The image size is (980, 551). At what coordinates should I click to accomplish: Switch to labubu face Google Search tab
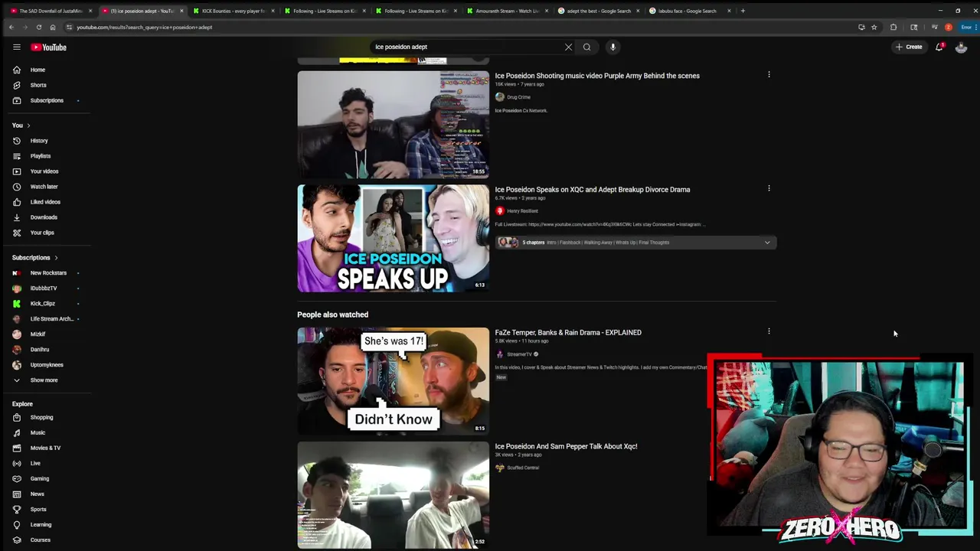pos(688,11)
